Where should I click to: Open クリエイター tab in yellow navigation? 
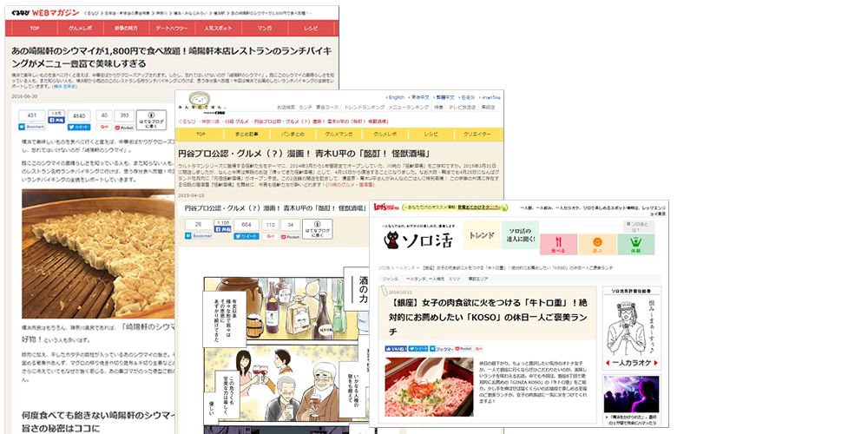(477, 135)
